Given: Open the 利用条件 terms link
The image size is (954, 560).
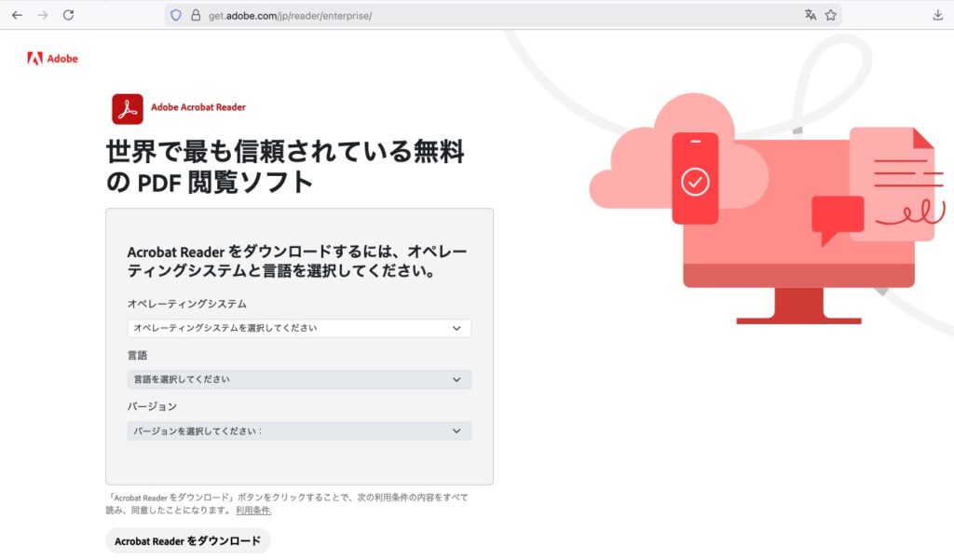Looking at the screenshot, I should [x=252, y=511].
